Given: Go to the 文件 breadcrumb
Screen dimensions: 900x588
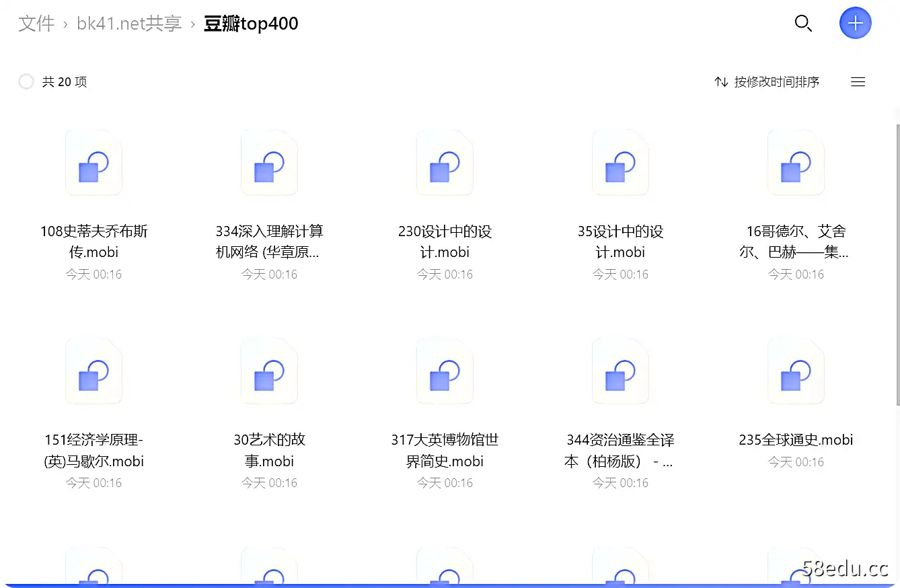Looking at the screenshot, I should pos(36,24).
